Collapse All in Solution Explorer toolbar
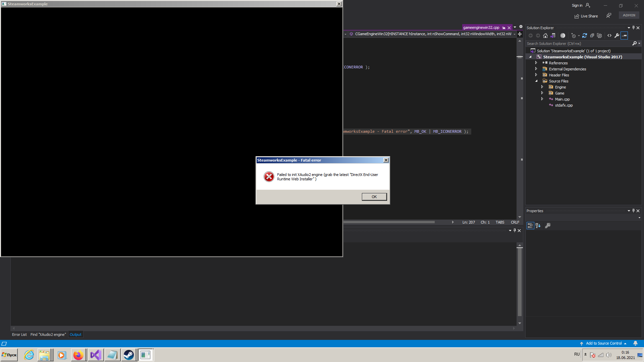Viewport: 644px width, 362px height. pos(592,36)
